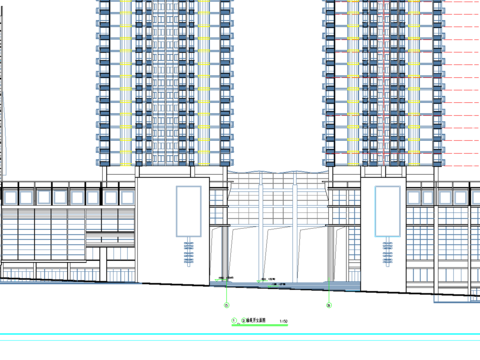480x360 pixels.
Task: Click the cyan sheet border line
Action: 240,334
